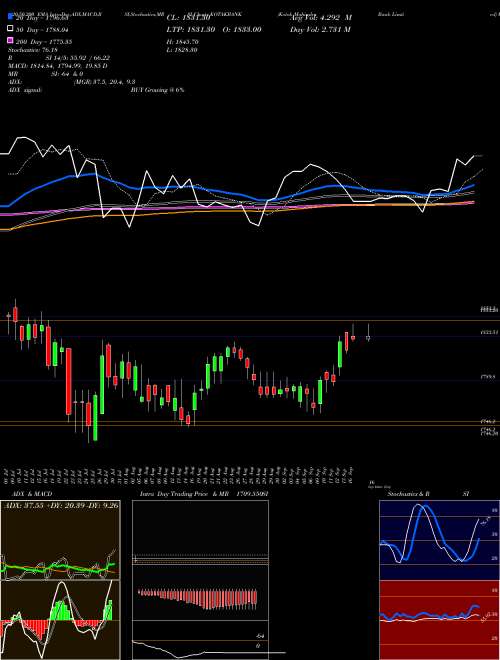Click the tallest green candle near July lows

96,417
